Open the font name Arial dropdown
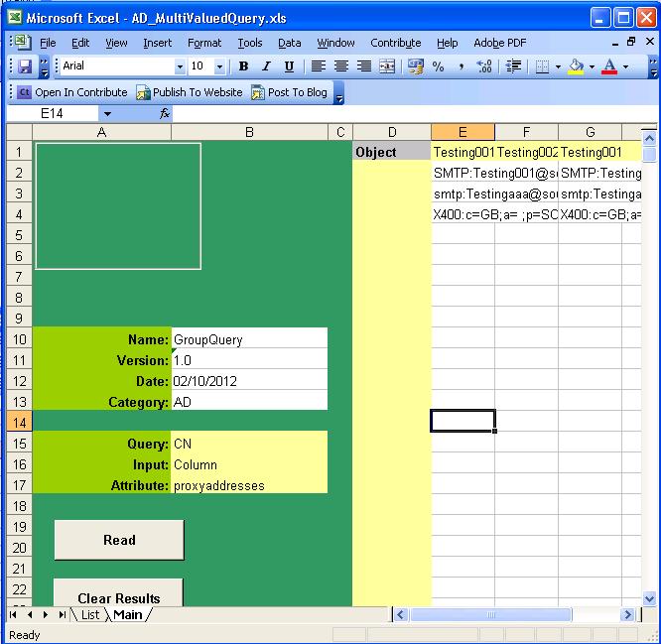 click(x=180, y=66)
